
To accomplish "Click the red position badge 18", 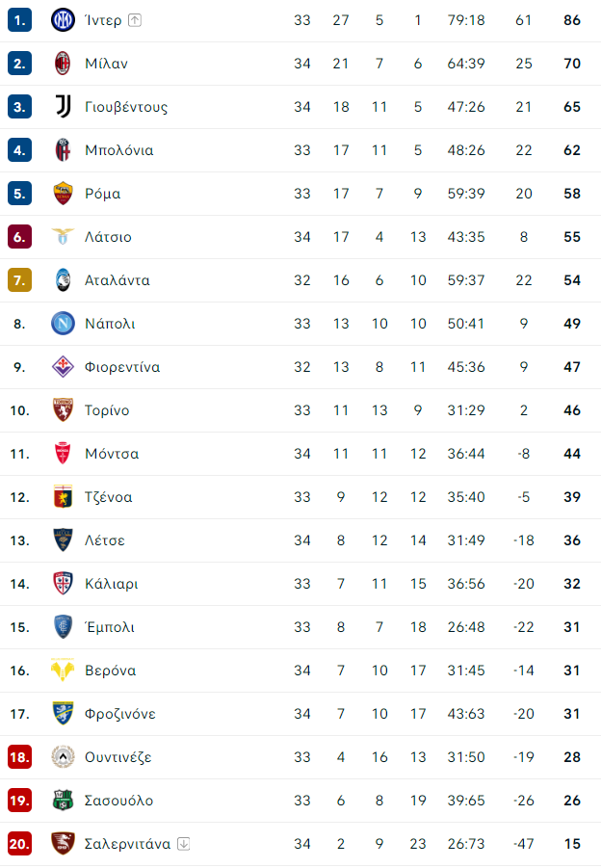I will tap(19, 757).
